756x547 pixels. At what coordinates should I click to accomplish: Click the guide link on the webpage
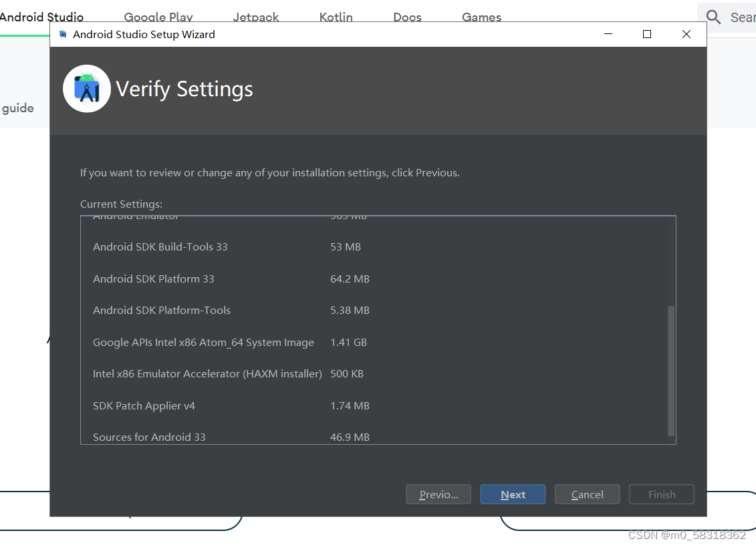coord(17,108)
